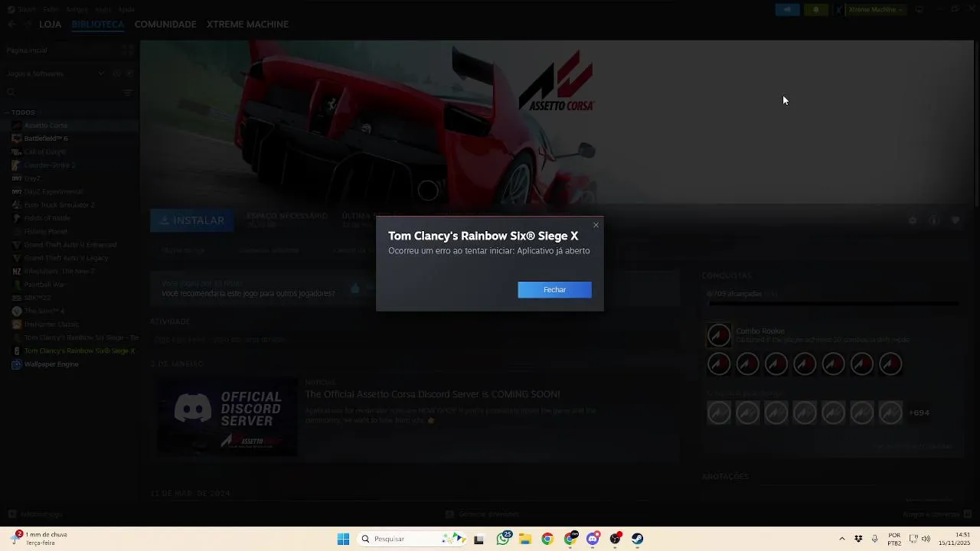
Task: Open Página inicial in the library sidebar
Action: tap(28, 50)
